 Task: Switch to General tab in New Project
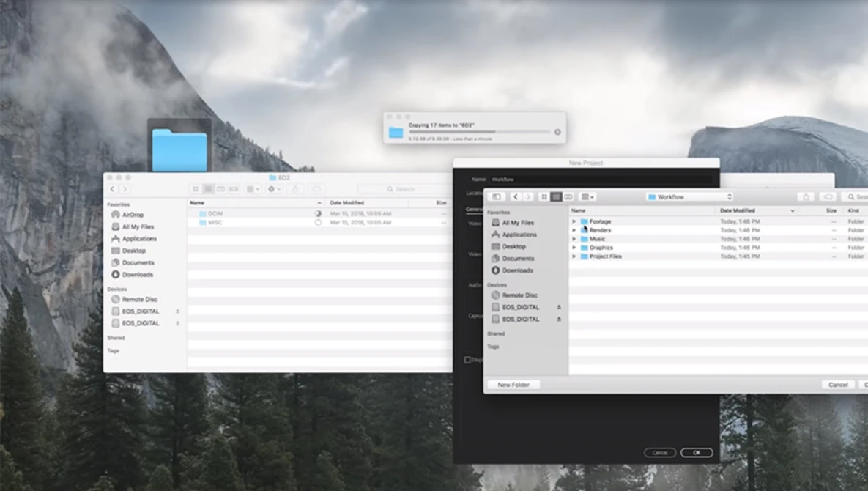475,210
